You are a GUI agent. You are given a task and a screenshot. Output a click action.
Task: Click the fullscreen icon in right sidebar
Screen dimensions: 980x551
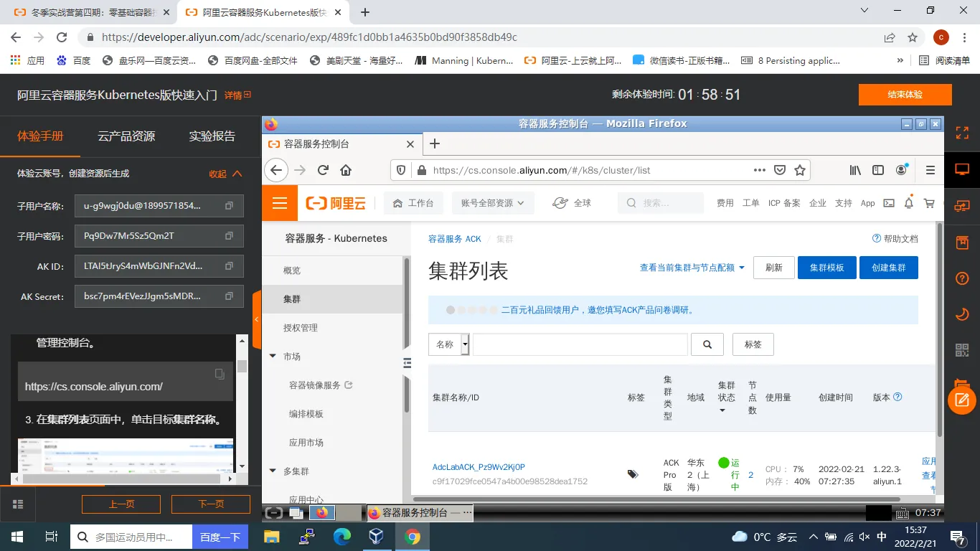(962, 133)
